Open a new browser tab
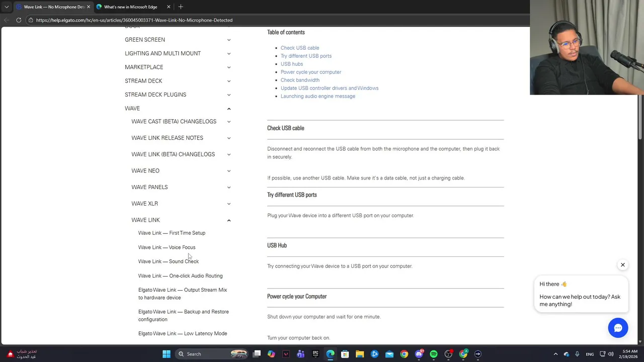This screenshot has width=644, height=362. (x=181, y=7)
